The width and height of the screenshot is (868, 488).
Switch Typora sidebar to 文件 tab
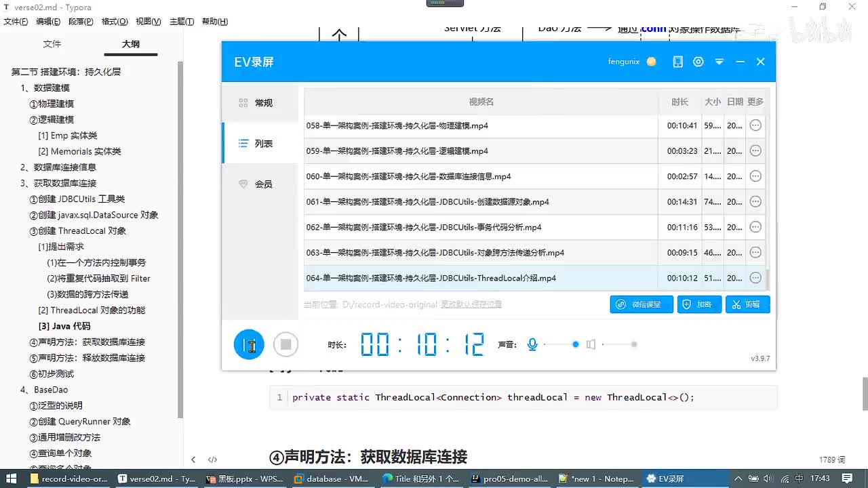pyautogui.click(x=52, y=44)
